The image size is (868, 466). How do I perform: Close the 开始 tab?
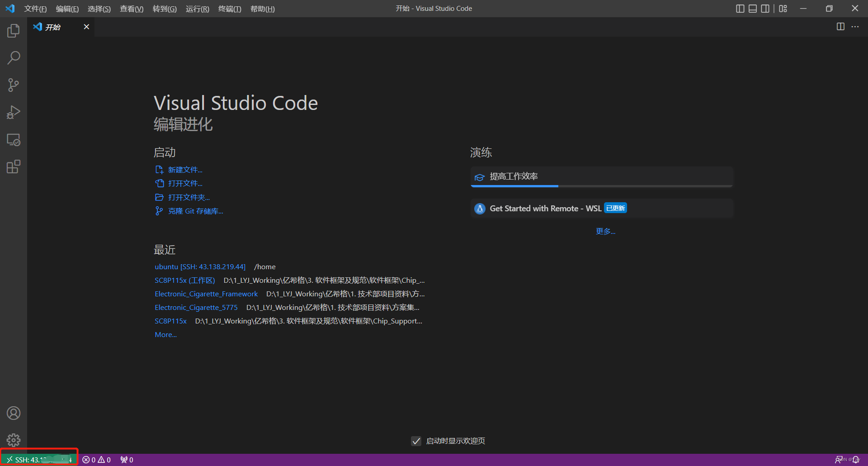[x=86, y=27]
